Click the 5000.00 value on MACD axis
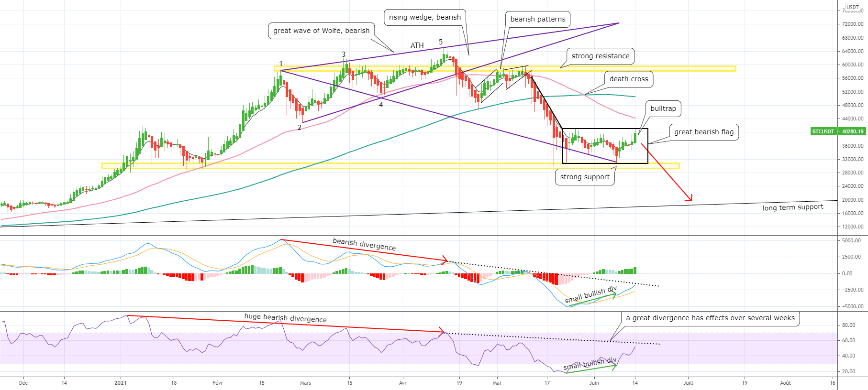This screenshot has height=390, width=868. tap(852, 240)
